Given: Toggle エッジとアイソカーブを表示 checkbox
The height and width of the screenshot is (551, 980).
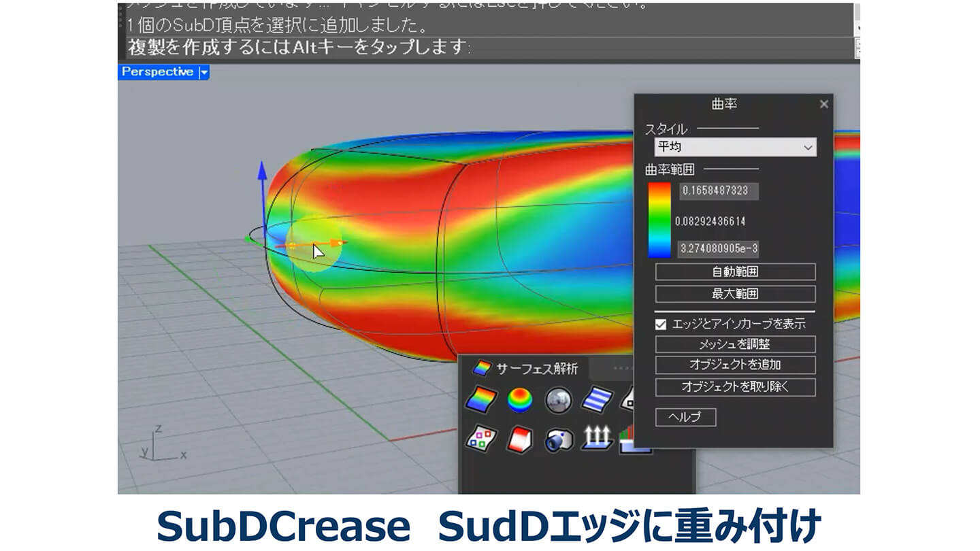Looking at the screenshot, I should (x=660, y=324).
